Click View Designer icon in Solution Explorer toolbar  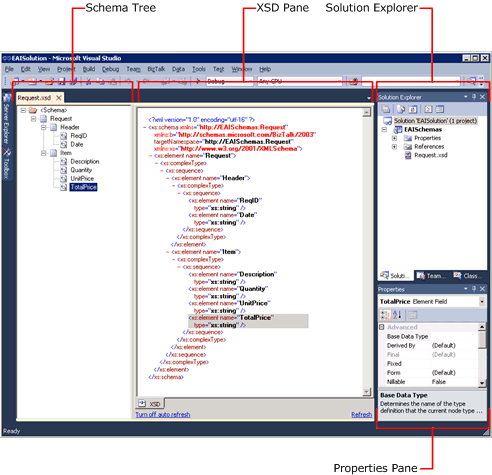tap(440, 109)
